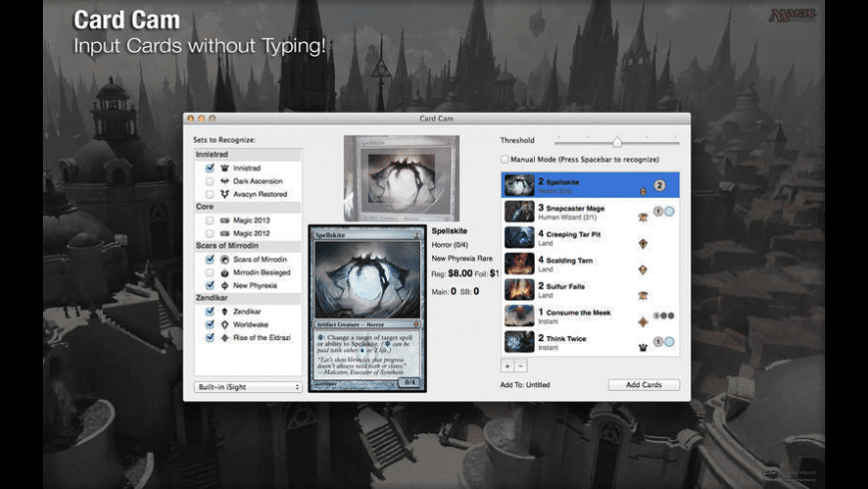The image size is (868, 489).
Task: Click Think Twice's mana cost icons
Action: coord(663,341)
